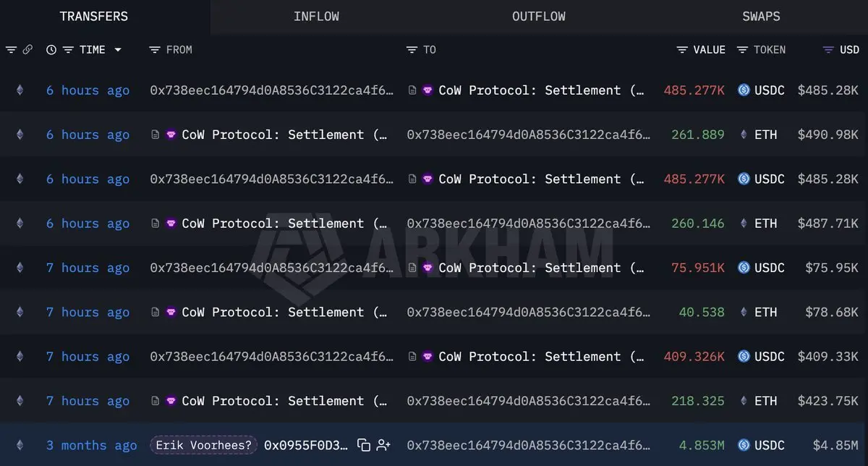Click the USD amount $4.85M
Screen dimensions: 868x466
(x=835, y=445)
